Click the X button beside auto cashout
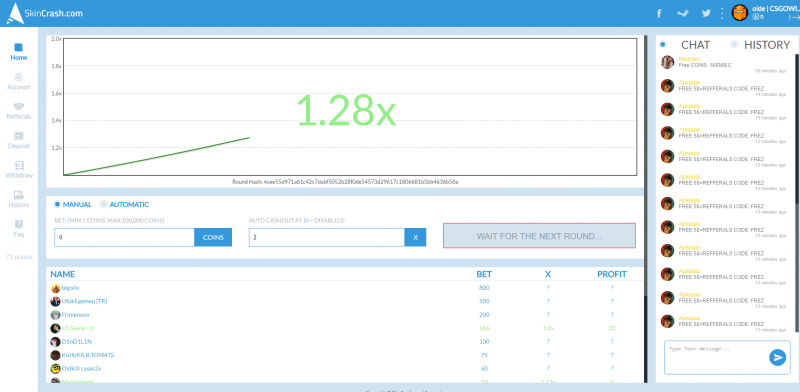 pos(415,237)
